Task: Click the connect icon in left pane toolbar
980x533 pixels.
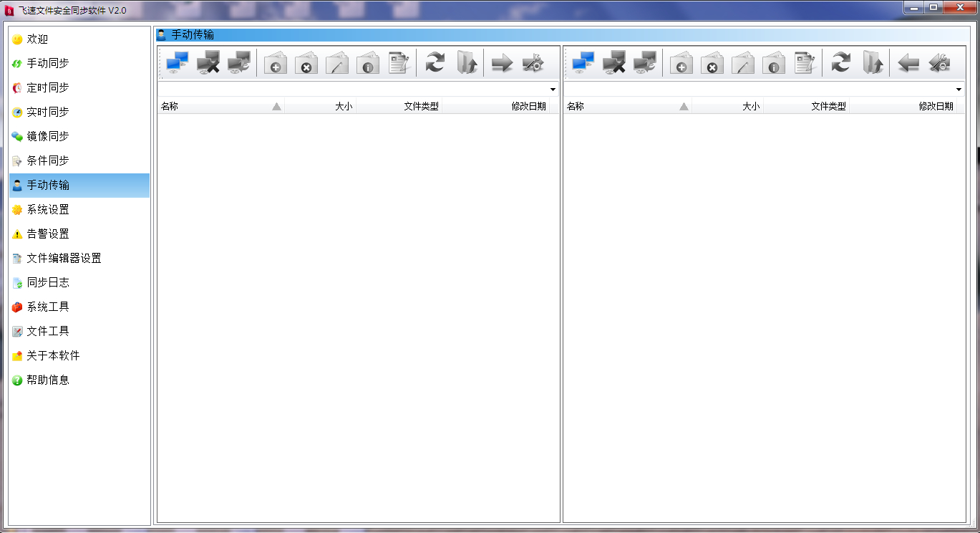Action: [177, 63]
